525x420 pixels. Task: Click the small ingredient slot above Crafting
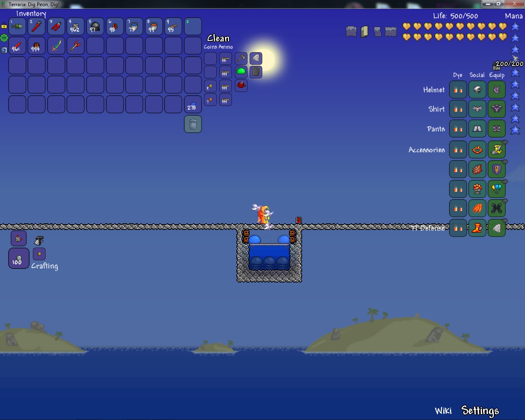click(39, 254)
